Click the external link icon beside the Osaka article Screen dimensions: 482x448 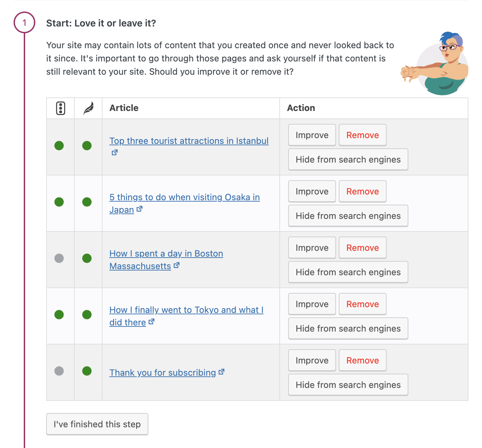pos(140,209)
